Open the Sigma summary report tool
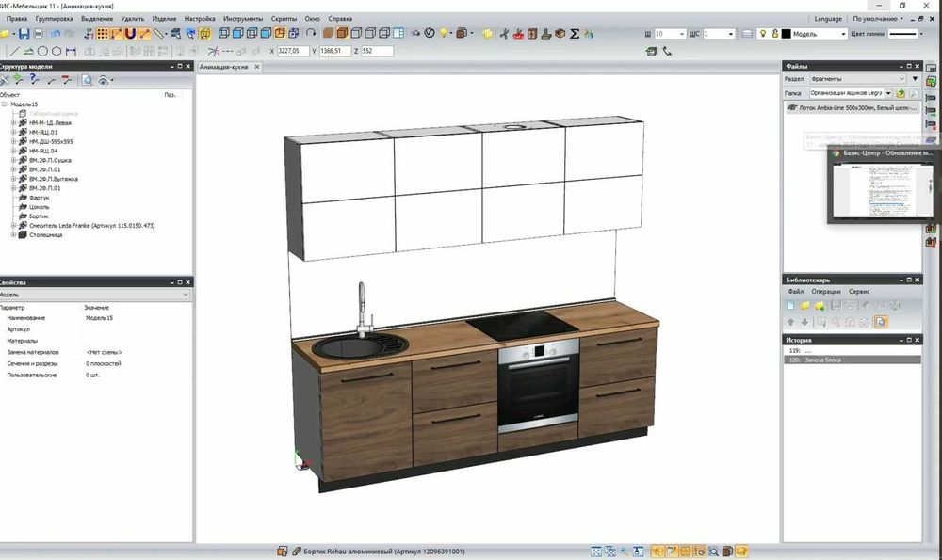Screen dimensions: 942x560 (x=575, y=34)
